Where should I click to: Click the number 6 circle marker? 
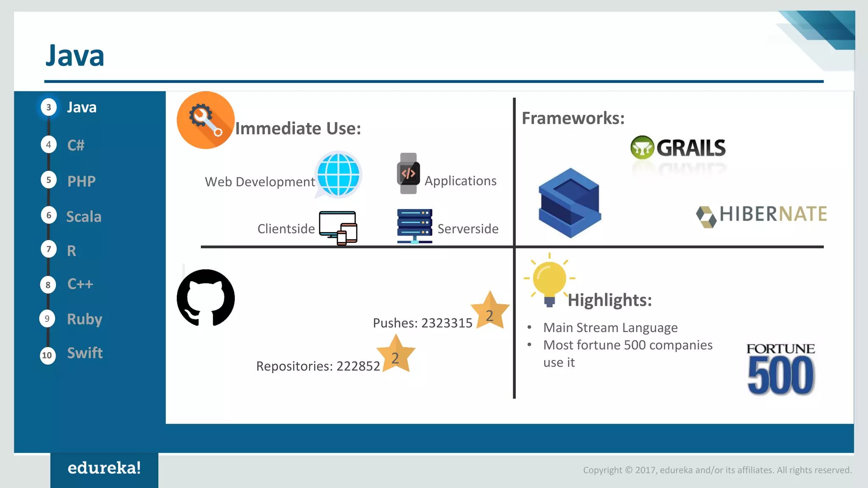(x=49, y=216)
